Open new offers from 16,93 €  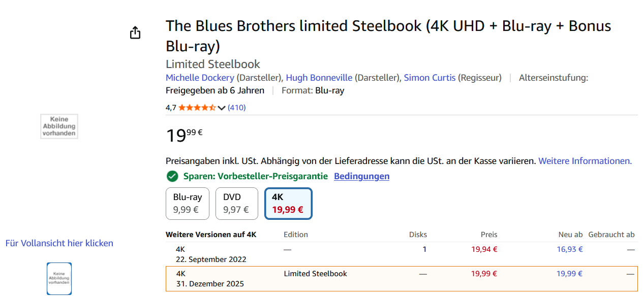pyautogui.click(x=569, y=249)
